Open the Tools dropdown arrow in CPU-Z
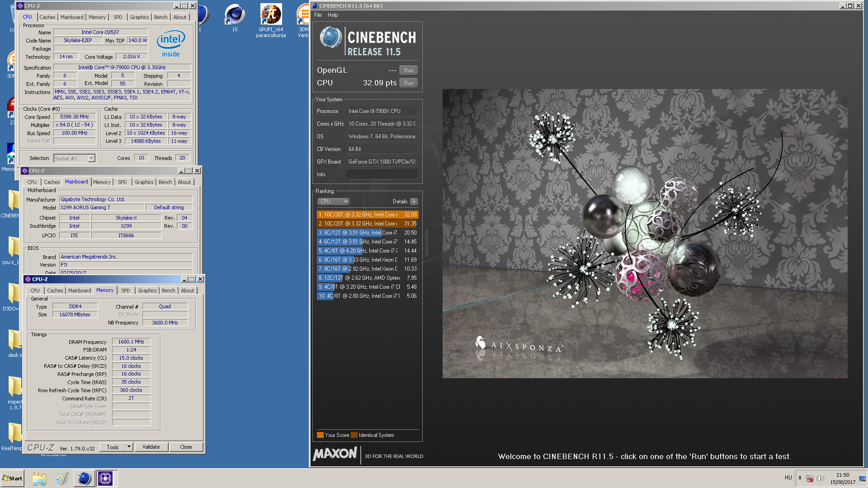This screenshot has height=488, width=868. click(x=129, y=447)
